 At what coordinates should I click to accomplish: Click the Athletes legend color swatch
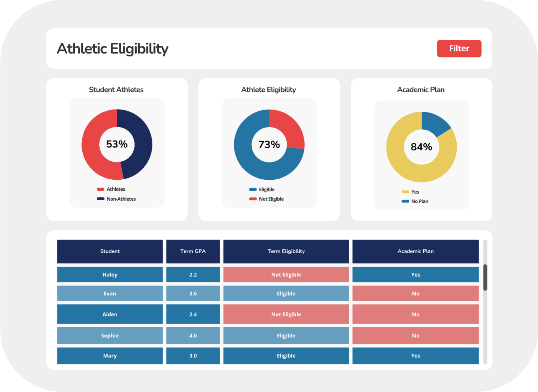(x=100, y=189)
